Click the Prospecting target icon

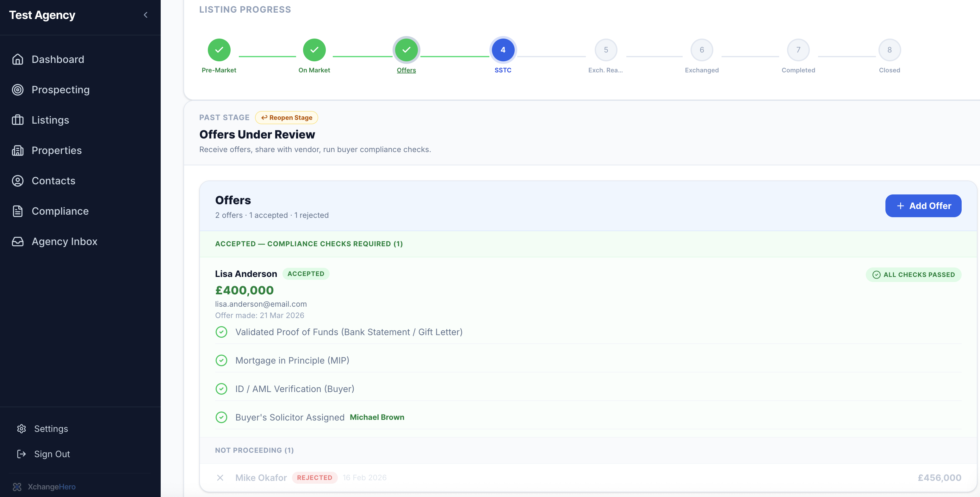[x=17, y=90]
